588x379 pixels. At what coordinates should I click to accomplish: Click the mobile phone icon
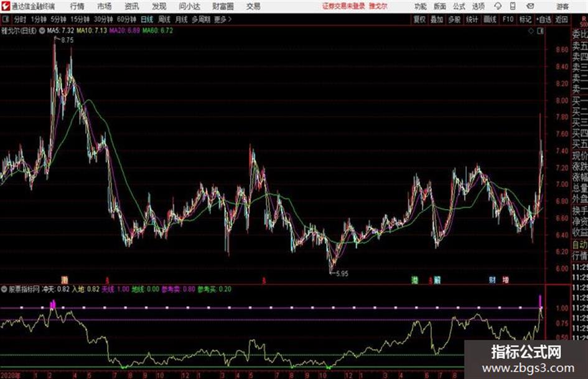[513, 6]
